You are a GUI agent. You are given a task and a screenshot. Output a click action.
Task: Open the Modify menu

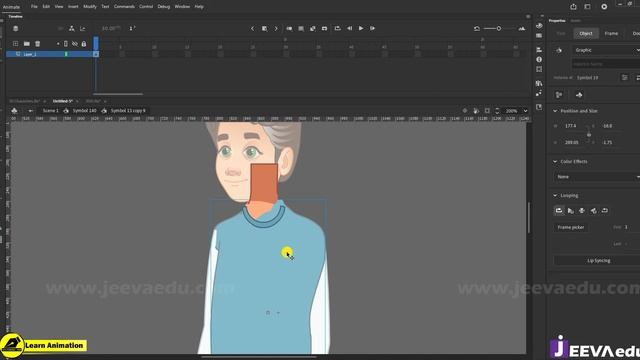click(x=90, y=7)
